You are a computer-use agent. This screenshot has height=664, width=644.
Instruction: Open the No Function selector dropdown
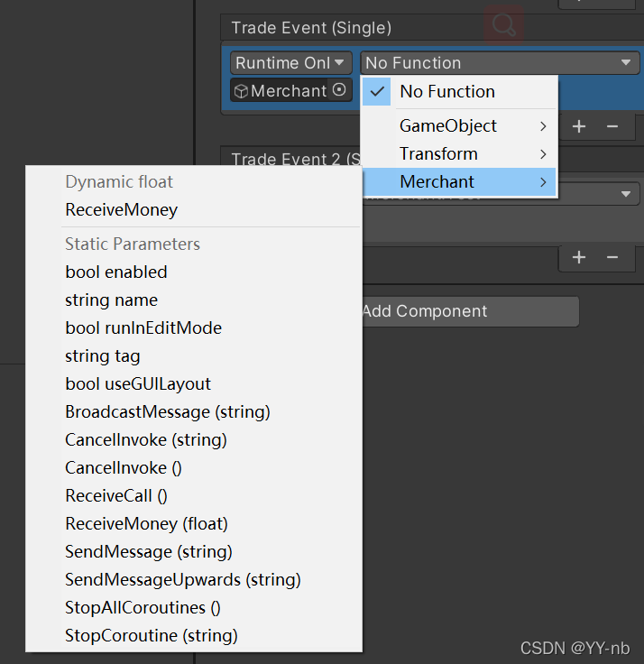(500, 63)
